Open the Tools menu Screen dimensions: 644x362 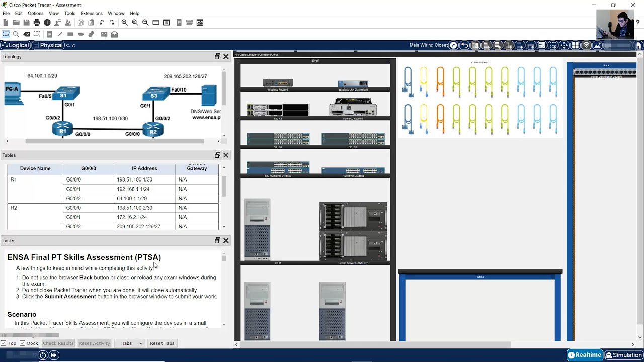click(70, 13)
